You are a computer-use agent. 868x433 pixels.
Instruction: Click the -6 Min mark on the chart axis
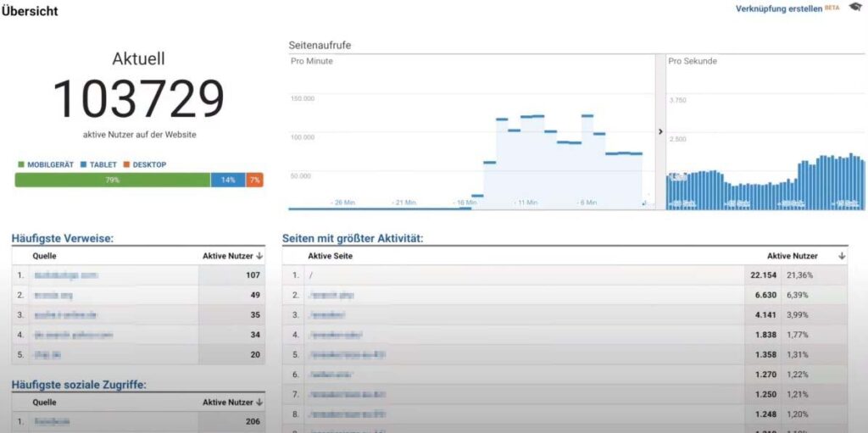click(587, 203)
